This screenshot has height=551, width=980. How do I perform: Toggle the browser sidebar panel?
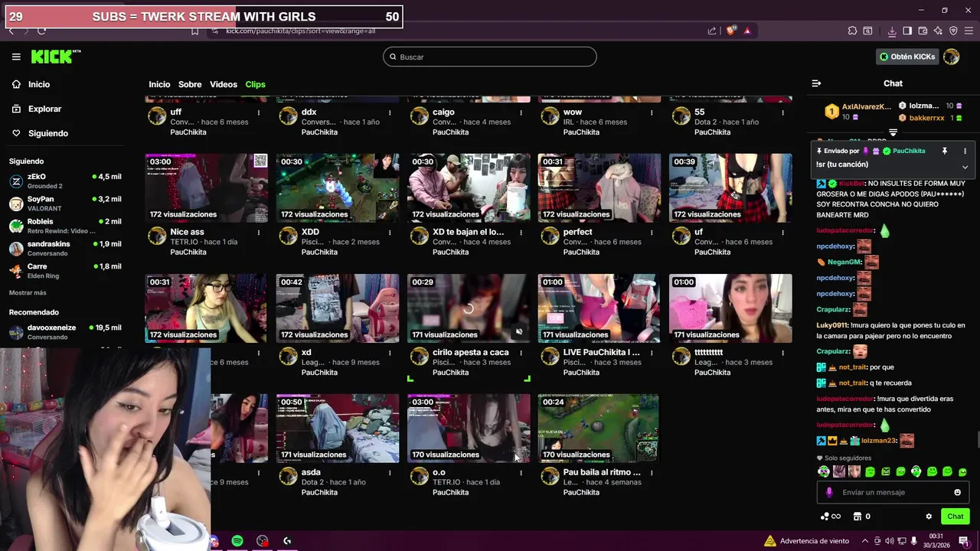click(907, 31)
